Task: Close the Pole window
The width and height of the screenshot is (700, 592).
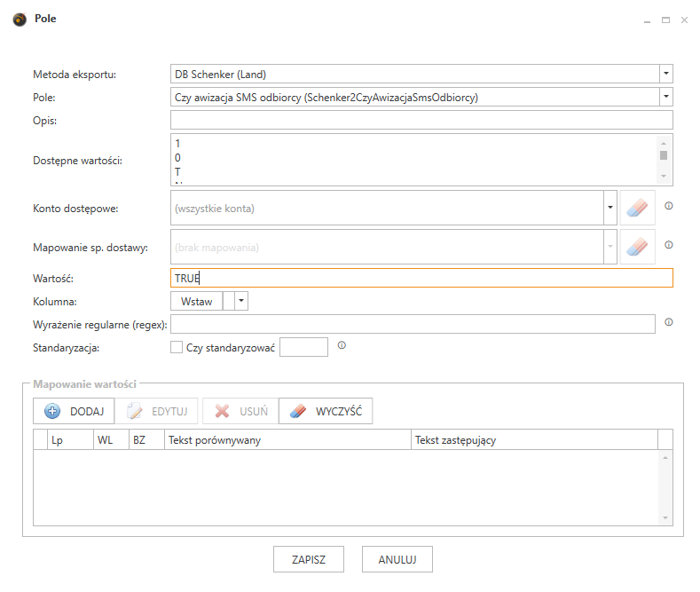Action: (x=684, y=20)
